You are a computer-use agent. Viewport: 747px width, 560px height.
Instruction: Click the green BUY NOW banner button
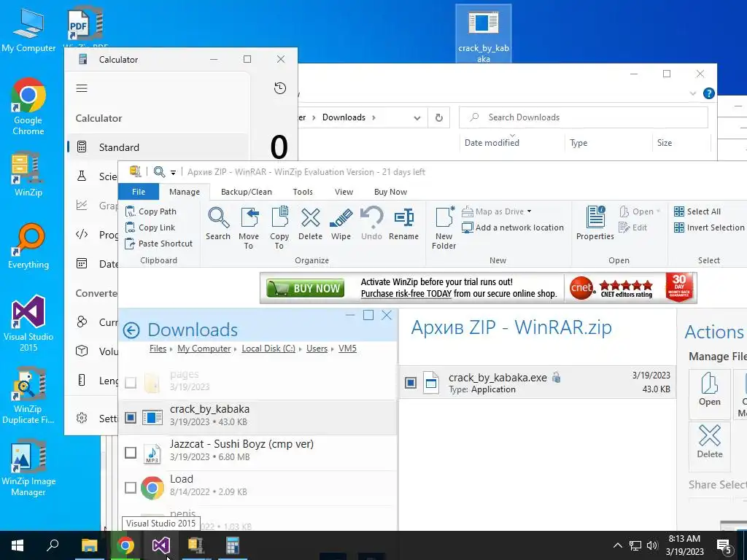click(x=306, y=288)
